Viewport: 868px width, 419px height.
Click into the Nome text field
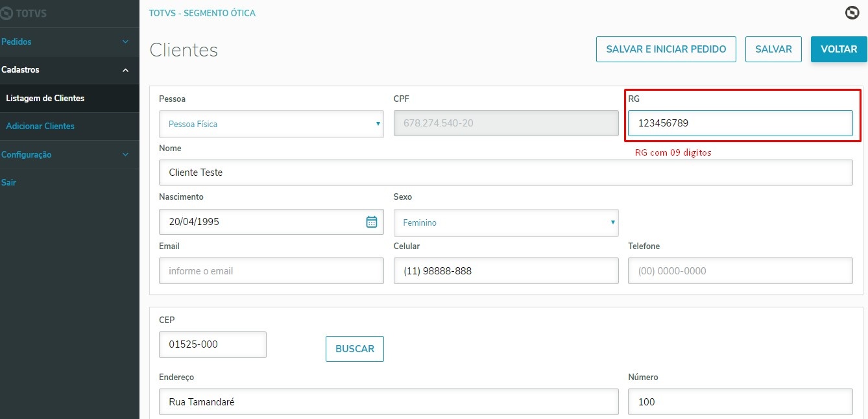click(505, 173)
